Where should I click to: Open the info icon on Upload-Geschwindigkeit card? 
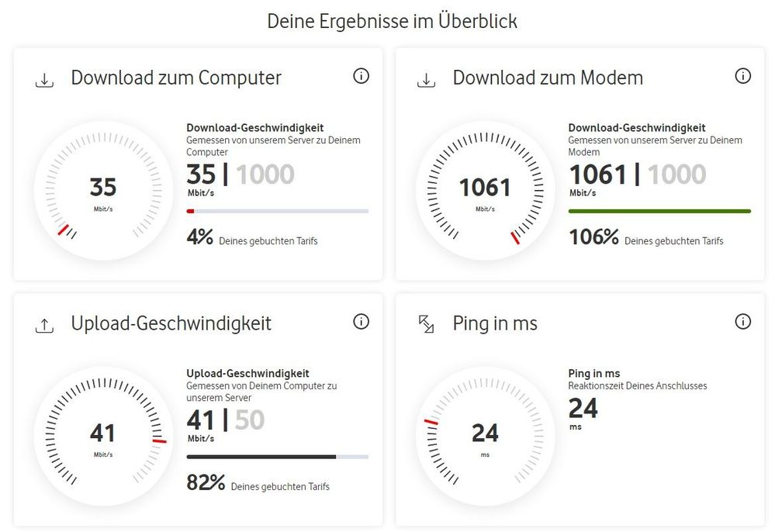361,321
